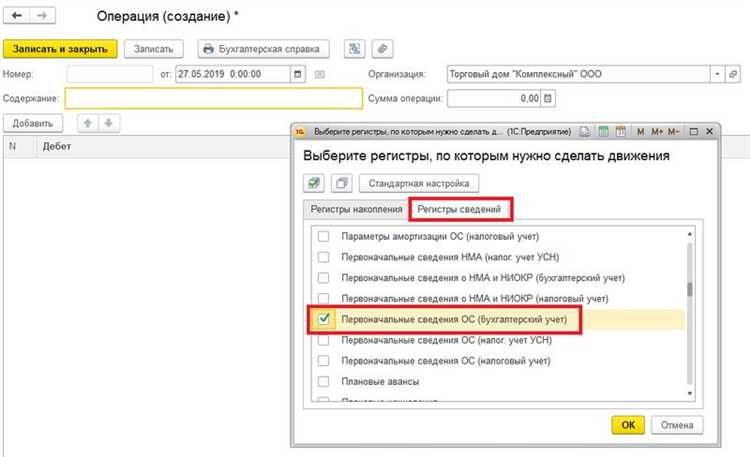Screen dimensions: 750x457
Task: Click the uncheck all registers icon
Action: click(x=342, y=183)
